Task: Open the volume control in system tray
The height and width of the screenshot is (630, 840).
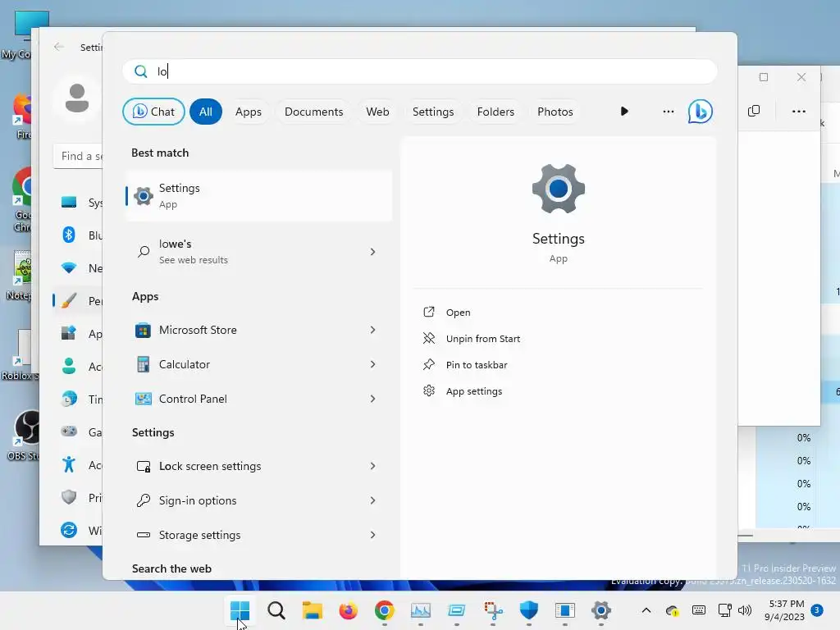Action: point(745,610)
